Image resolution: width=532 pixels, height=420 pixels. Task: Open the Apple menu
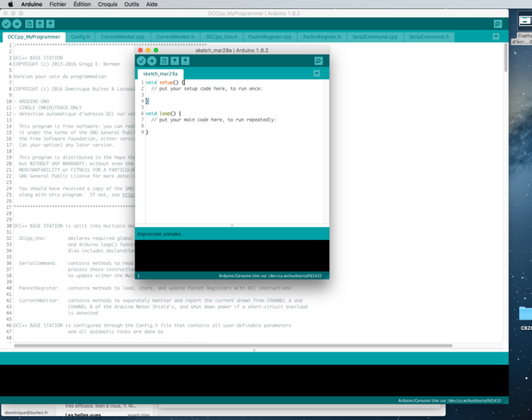11,4
